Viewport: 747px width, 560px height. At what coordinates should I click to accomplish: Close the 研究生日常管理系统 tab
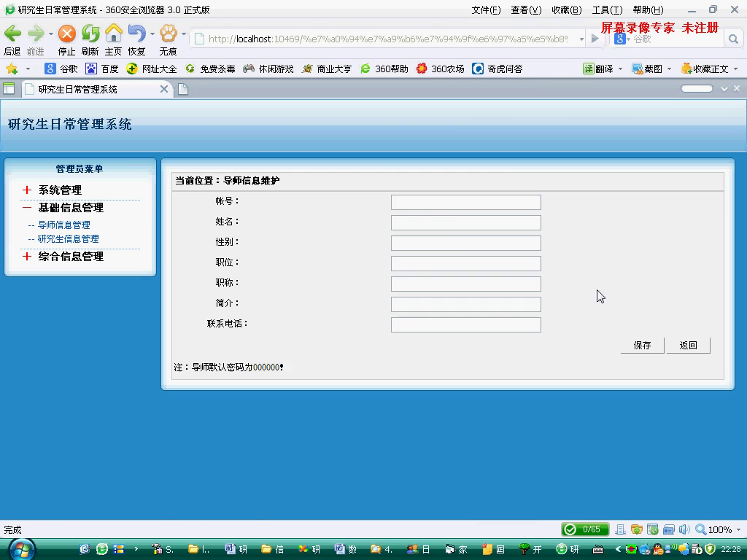point(164,89)
